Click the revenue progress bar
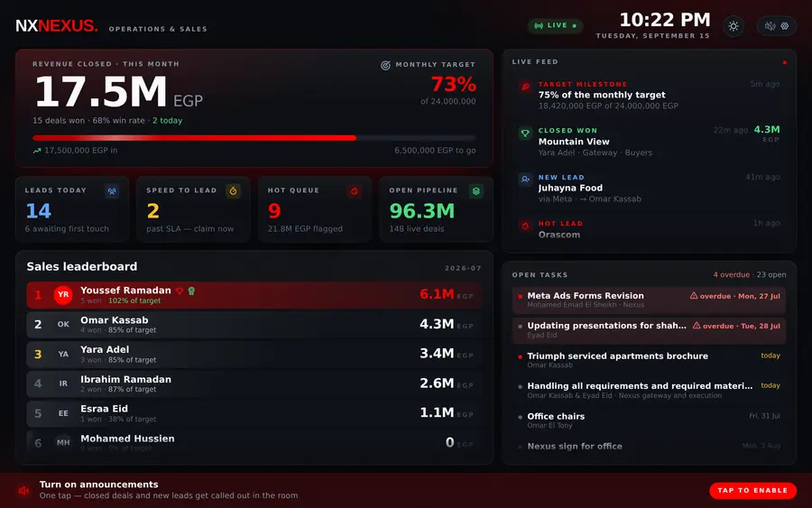812x508 pixels. 254,138
